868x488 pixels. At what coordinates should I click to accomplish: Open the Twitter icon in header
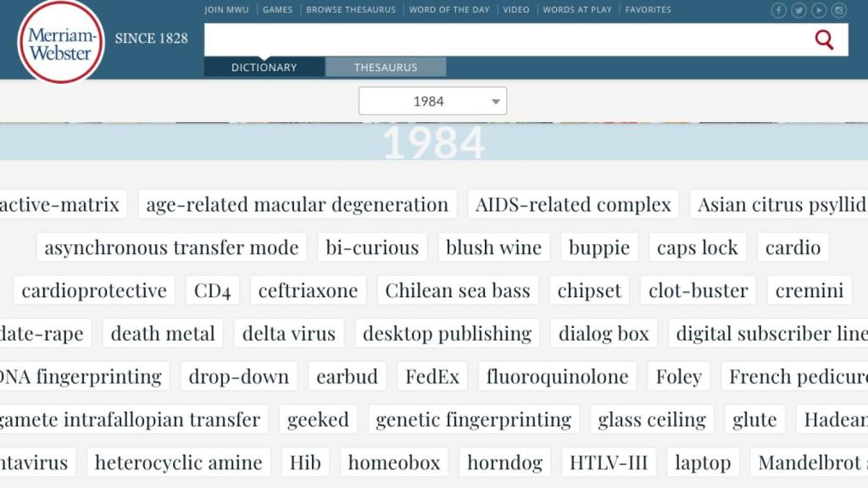click(798, 10)
